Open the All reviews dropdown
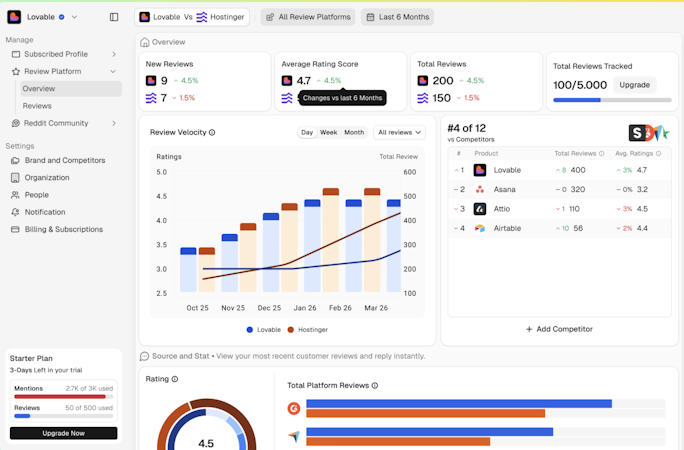This screenshot has height=450, width=684. (x=399, y=132)
